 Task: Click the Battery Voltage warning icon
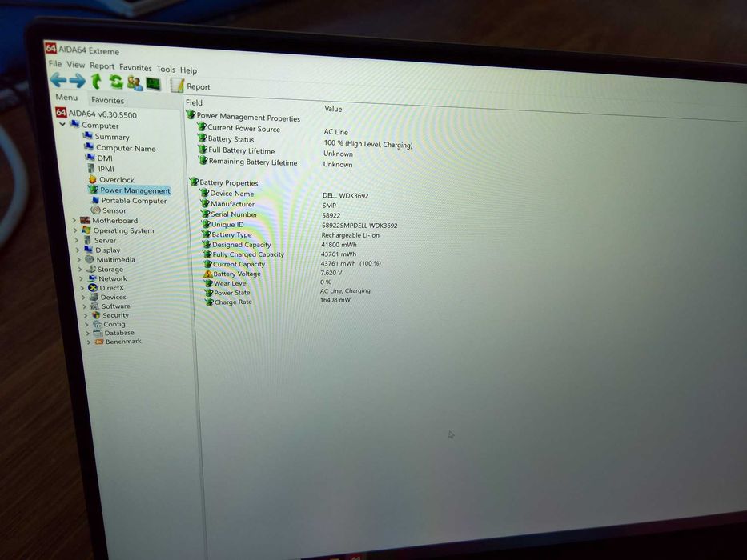coord(207,274)
